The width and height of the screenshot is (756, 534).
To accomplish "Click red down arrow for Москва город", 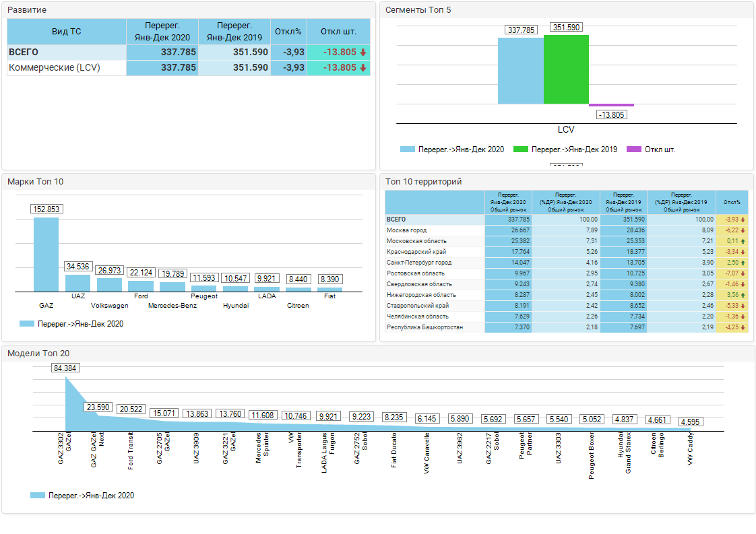I will 743,230.
